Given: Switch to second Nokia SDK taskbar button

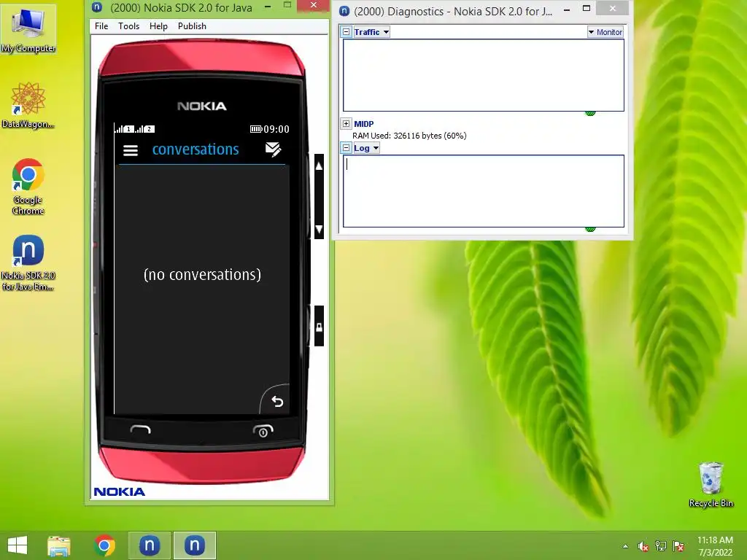Looking at the screenshot, I should pyautogui.click(x=194, y=545).
